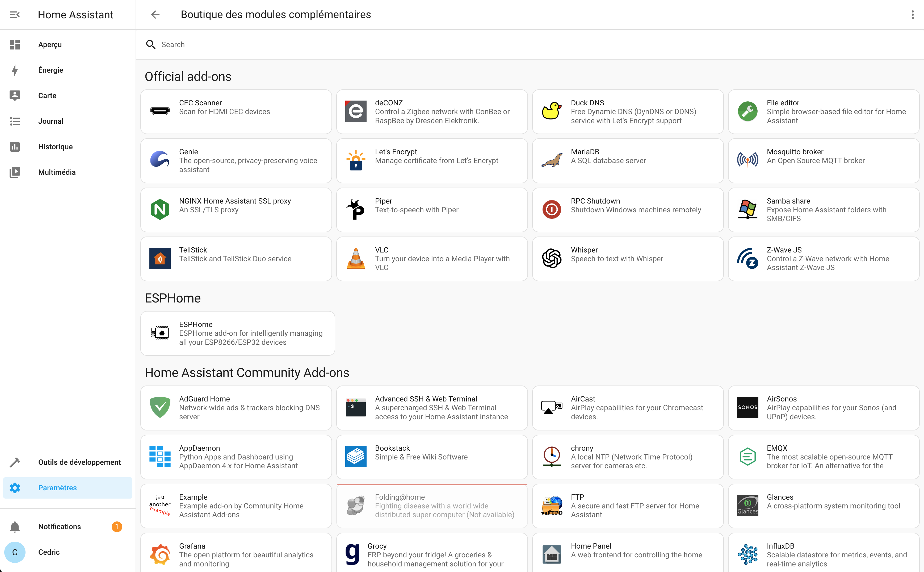Image resolution: width=924 pixels, height=572 pixels.
Task: Click MariaDB 'A SQL database server' text
Action: coord(608,160)
